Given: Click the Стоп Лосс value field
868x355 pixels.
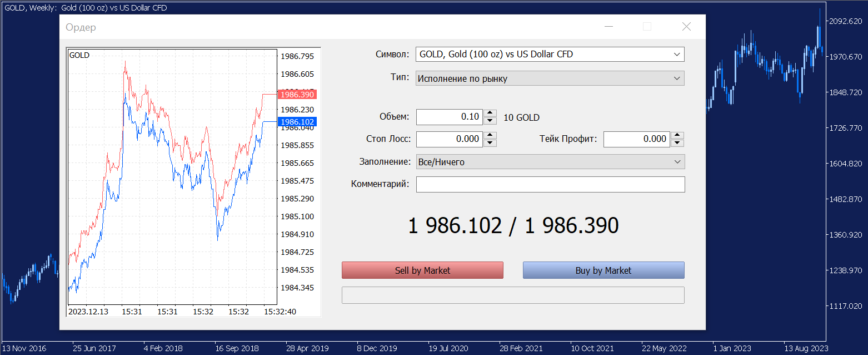Looking at the screenshot, I should (x=450, y=139).
